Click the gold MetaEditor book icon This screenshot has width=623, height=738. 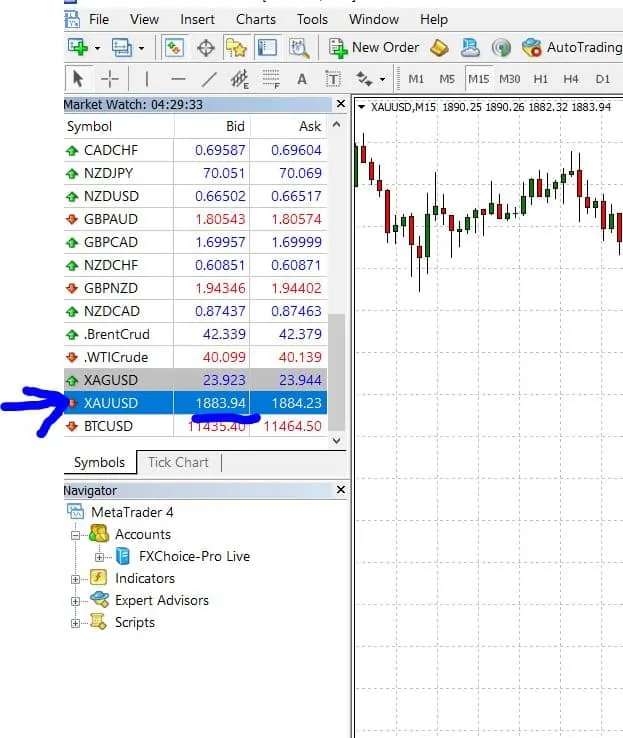pyautogui.click(x=439, y=48)
